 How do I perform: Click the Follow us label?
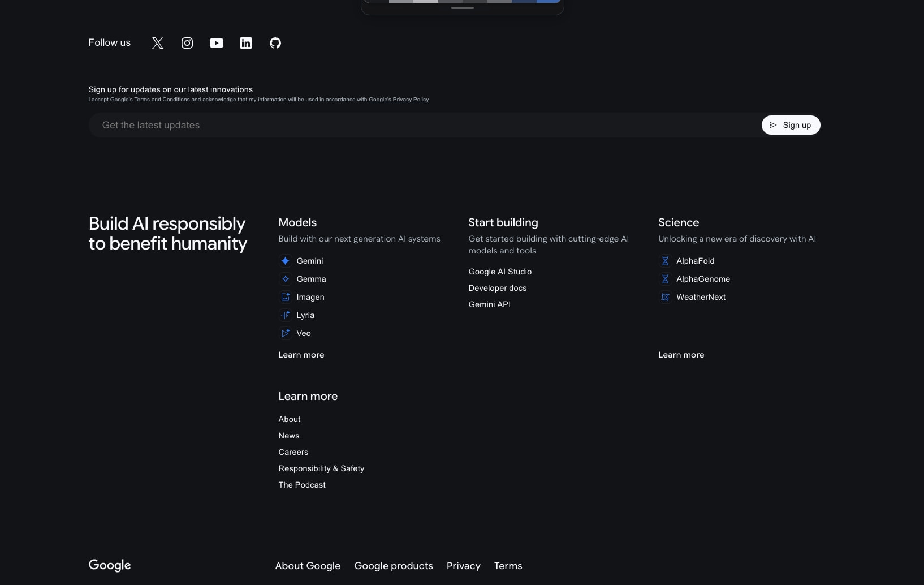tap(110, 42)
